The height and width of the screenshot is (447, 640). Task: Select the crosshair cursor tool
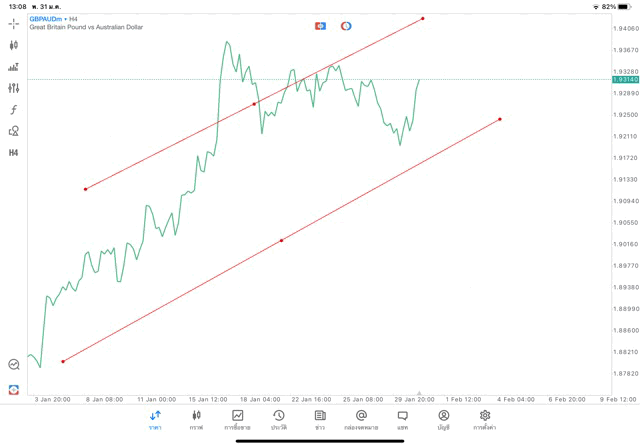[13, 23]
